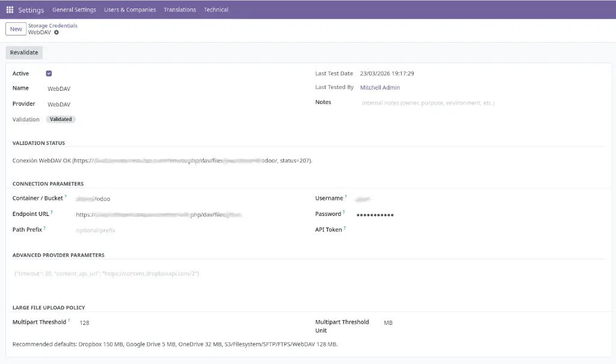
Task: Click help icon beside Multipart Threshold
Action: pos(69,321)
